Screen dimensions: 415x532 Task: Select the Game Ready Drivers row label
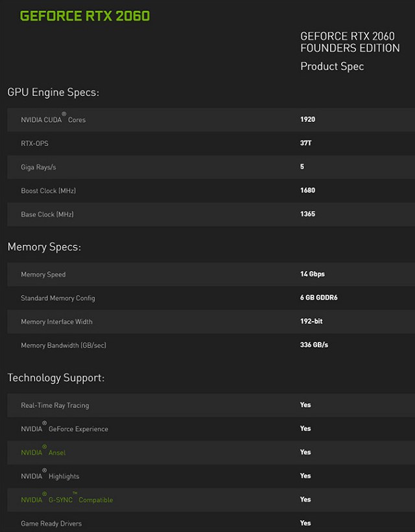(x=51, y=524)
